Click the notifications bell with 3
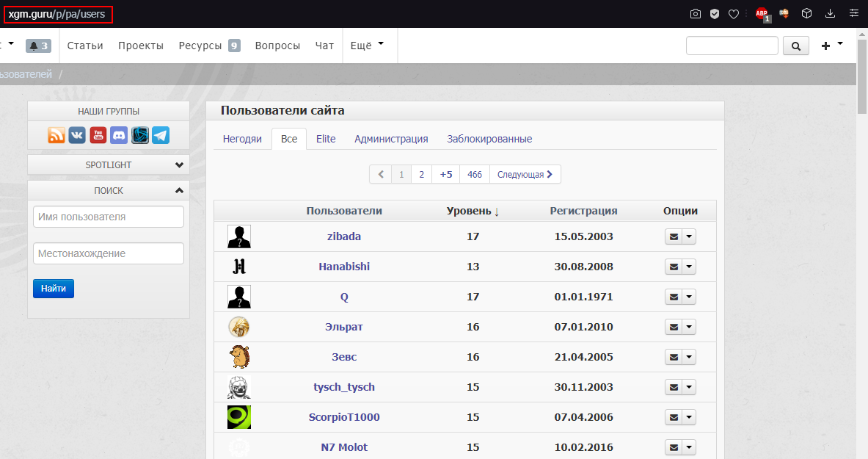Image resolution: width=868 pixels, height=459 pixels. pyautogui.click(x=38, y=46)
